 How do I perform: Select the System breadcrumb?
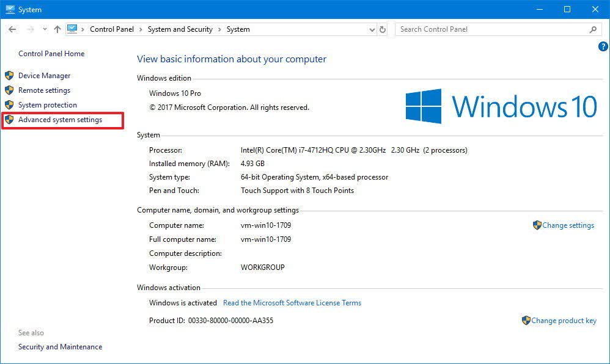pyautogui.click(x=238, y=29)
